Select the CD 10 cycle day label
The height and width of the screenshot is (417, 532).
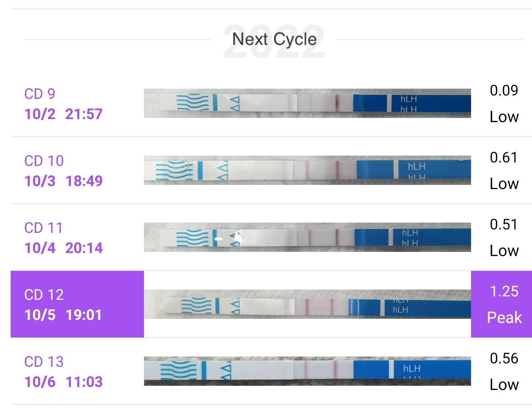pos(44,161)
